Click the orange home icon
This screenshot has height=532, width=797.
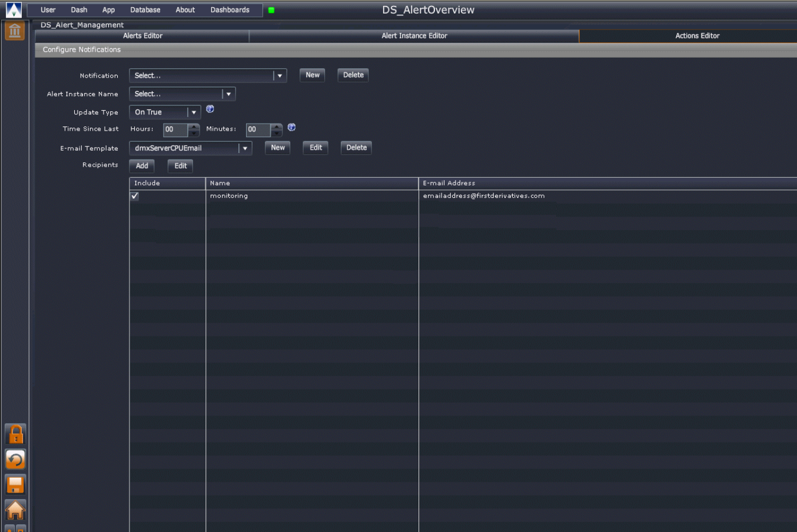(15, 510)
